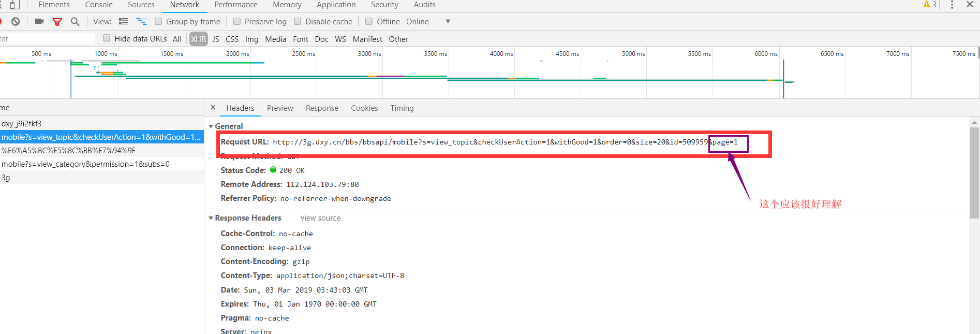Filter requests by JS

point(216,39)
